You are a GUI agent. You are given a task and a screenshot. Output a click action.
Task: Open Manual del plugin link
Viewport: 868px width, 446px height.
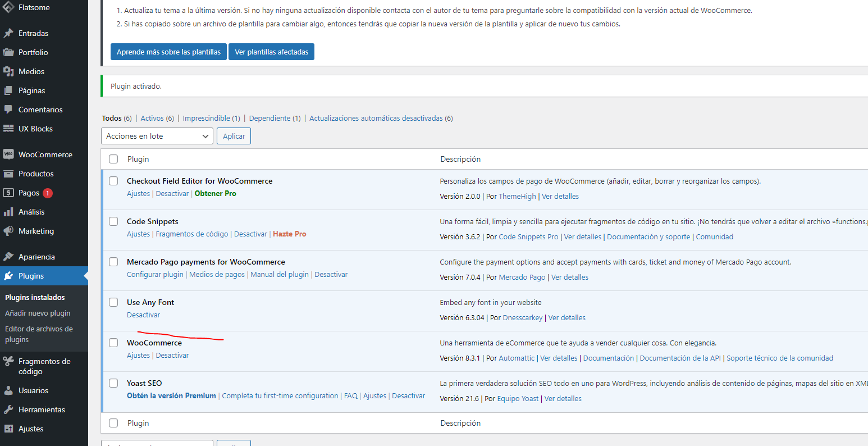click(x=280, y=275)
